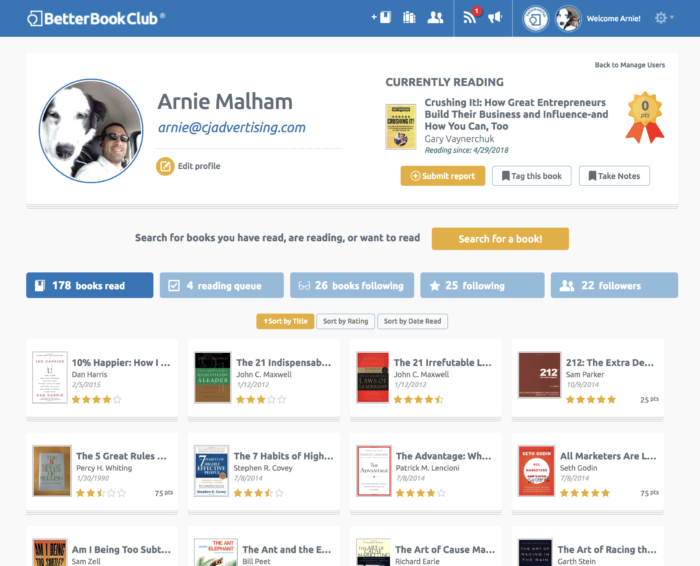Open Am I Being Too Subt... title
The width and height of the screenshot is (700, 566).
pos(121,549)
